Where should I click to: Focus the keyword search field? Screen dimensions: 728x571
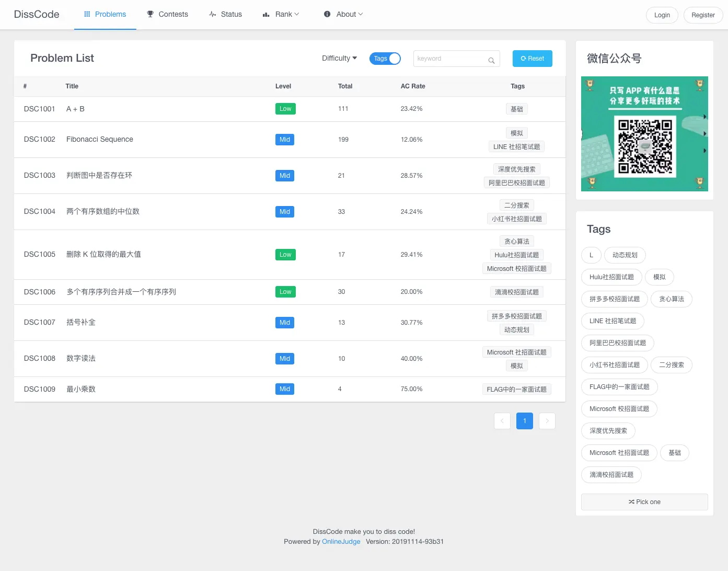456,59
